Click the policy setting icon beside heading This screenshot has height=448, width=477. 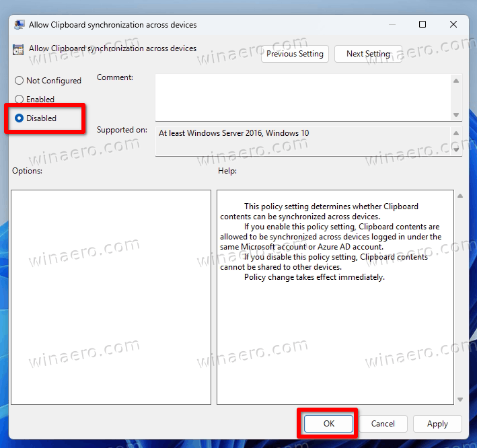18,50
